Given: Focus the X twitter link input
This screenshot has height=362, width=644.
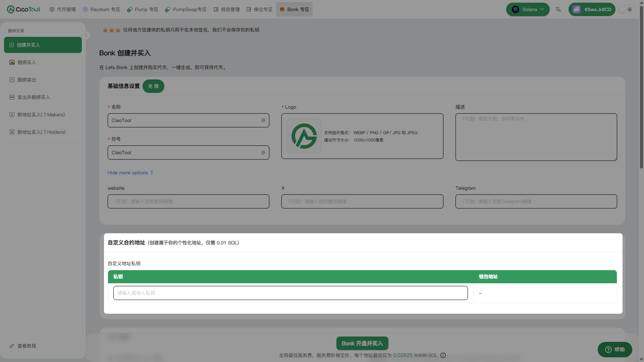Looking at the screenshot, I should pyautogui.click(x=362, y=201).
